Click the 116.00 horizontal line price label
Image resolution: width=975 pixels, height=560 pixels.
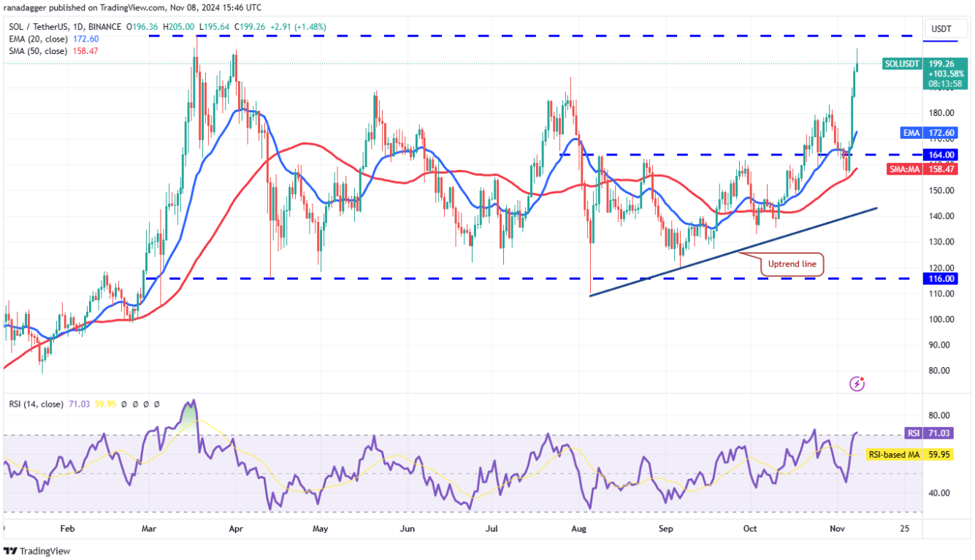[939, 278]
